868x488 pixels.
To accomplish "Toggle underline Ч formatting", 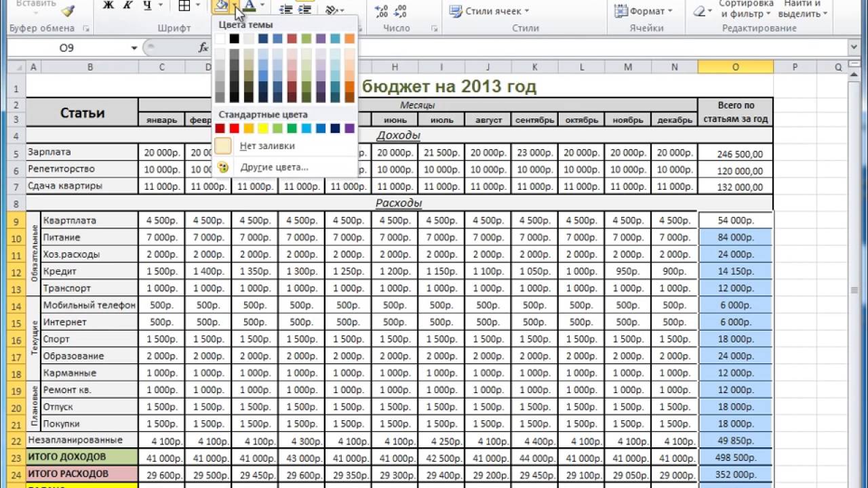I will [x=147, y=6].
